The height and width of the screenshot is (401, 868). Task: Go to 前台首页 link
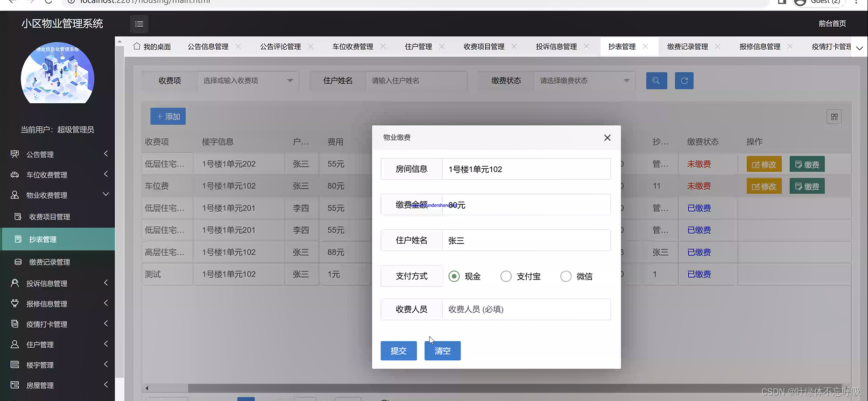(x=832, y=23)
